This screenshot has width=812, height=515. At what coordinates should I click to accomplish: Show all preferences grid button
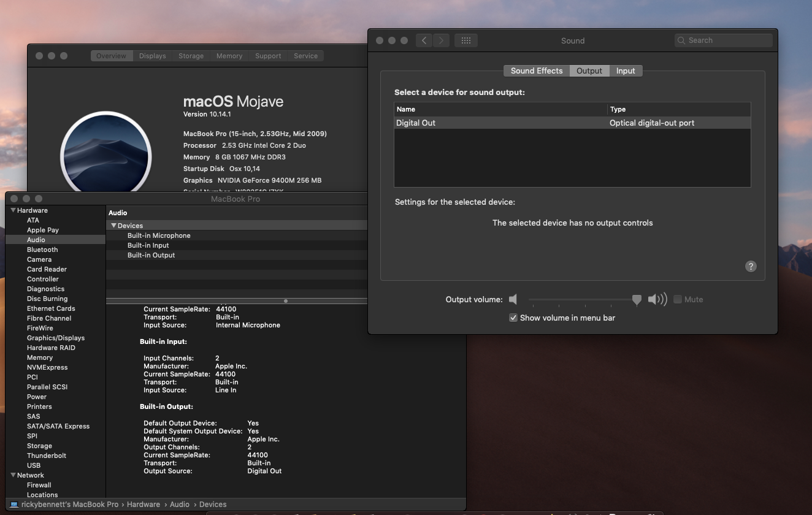pos(465,40)
